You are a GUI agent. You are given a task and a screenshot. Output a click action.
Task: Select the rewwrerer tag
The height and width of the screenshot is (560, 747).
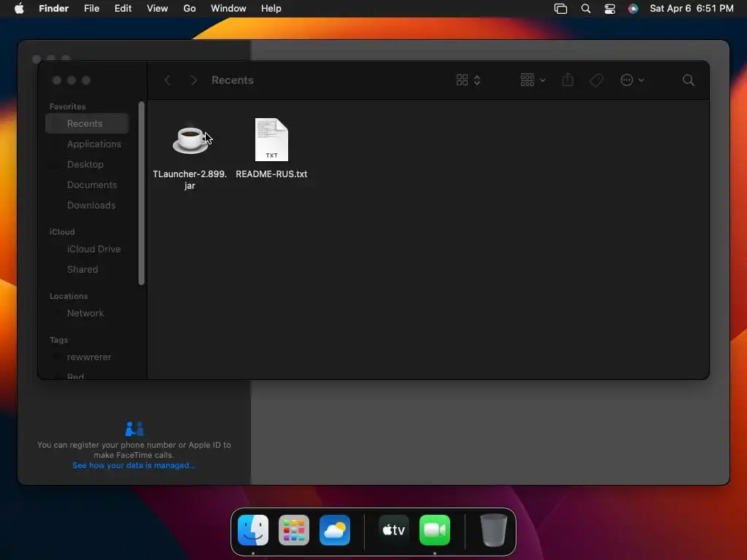coord(88,357)
